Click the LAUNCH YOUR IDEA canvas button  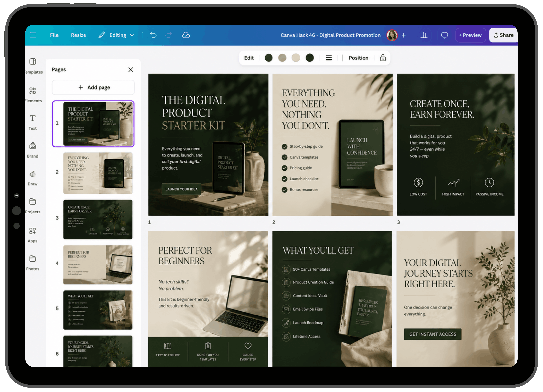pyautogui.click(x=181, y=189)
